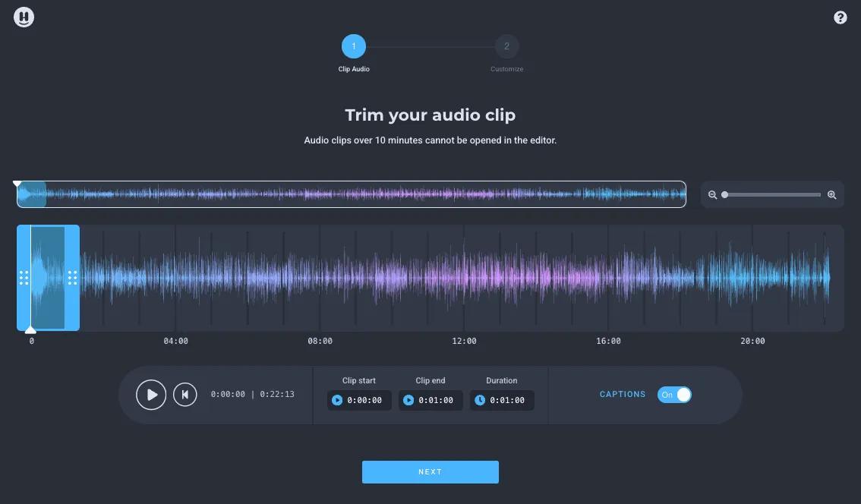Click step 2 Customize circle
The image size is (861, 504).
pyautogui.click(x=507, y=46)
